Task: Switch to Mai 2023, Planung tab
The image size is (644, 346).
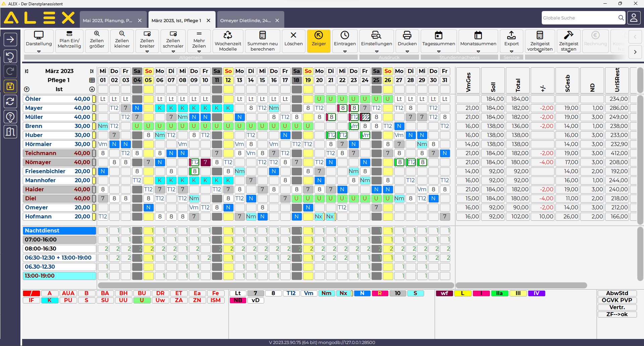Action: [107, 20]
